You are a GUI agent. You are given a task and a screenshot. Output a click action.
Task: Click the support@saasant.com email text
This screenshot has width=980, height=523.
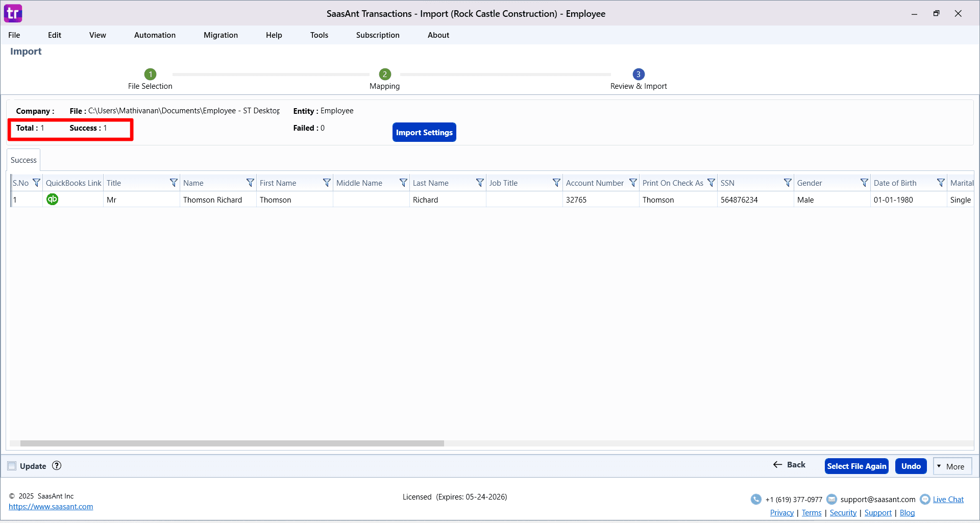tap(878, 500)
